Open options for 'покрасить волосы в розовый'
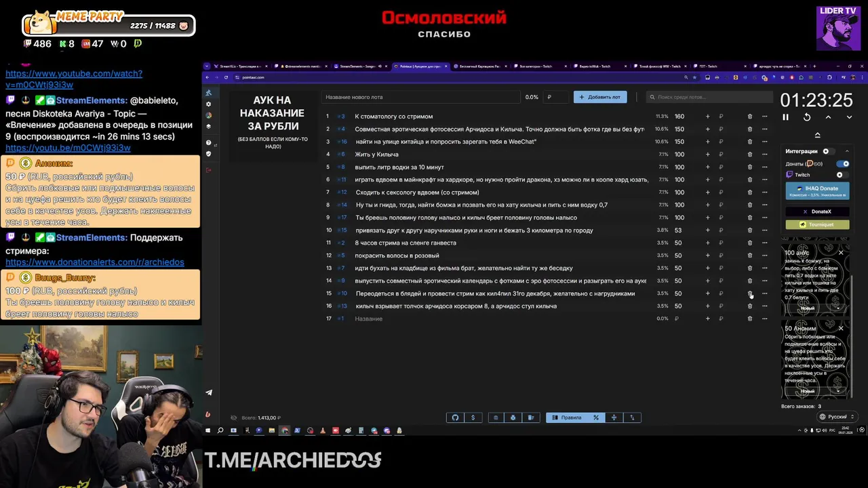The height and width of the screenshot is (488, 868). pyautogui.click(x=764, y=256)
